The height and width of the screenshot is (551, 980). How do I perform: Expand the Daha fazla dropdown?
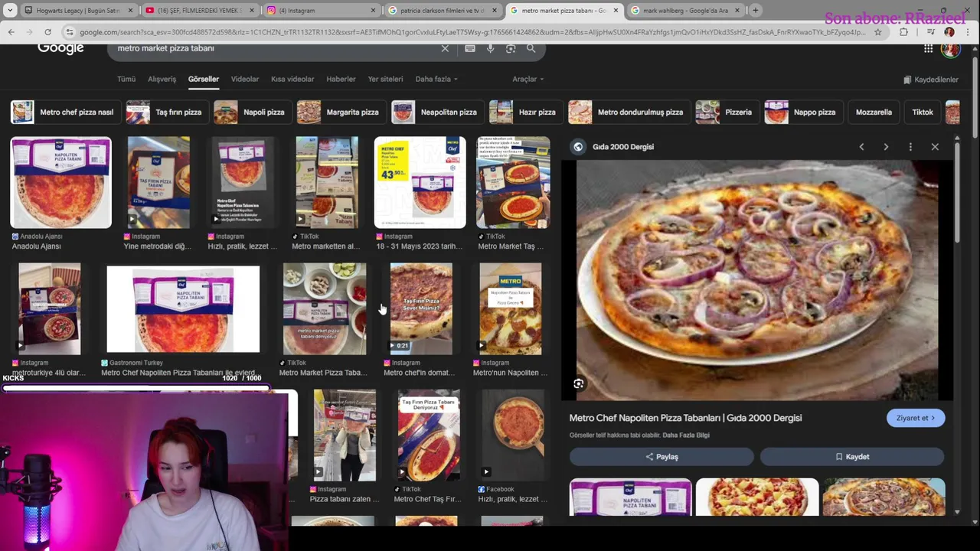436,79
